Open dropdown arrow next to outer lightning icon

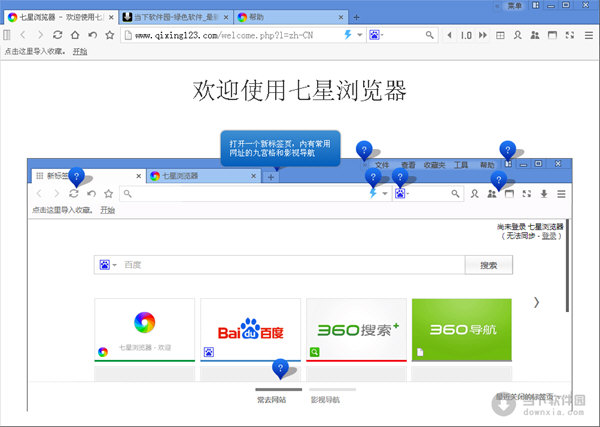coord(360,35)
